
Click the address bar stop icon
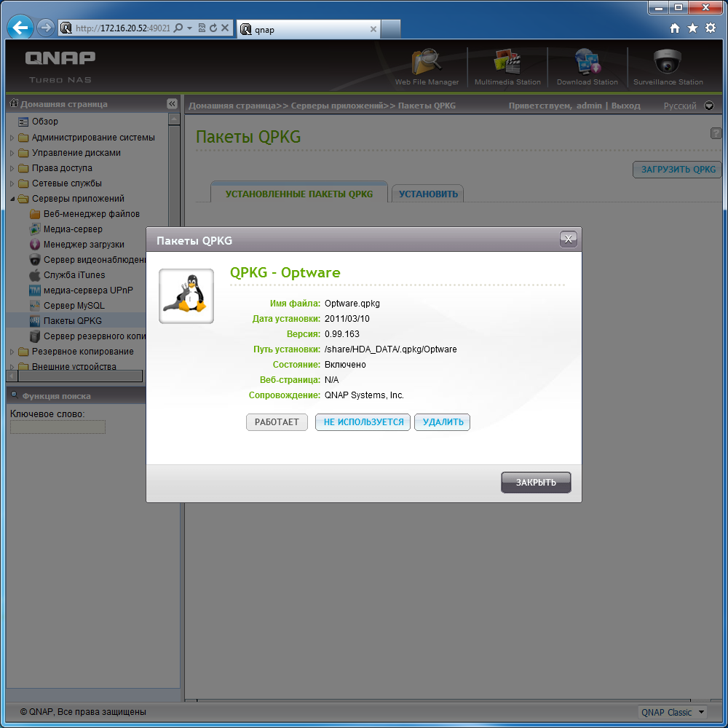click(x=225, y=28)
